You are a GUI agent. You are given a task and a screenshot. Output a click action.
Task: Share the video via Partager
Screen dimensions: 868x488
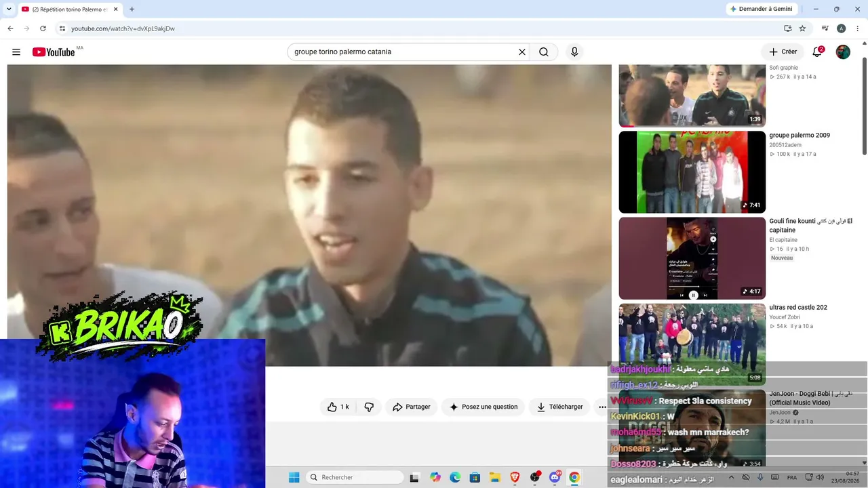[x=412, y=407]
